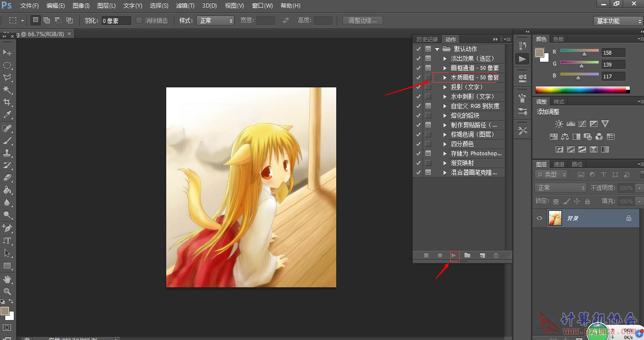
Task: Toggle checkmark for 四分颜色 action
Action: [418, 144]
